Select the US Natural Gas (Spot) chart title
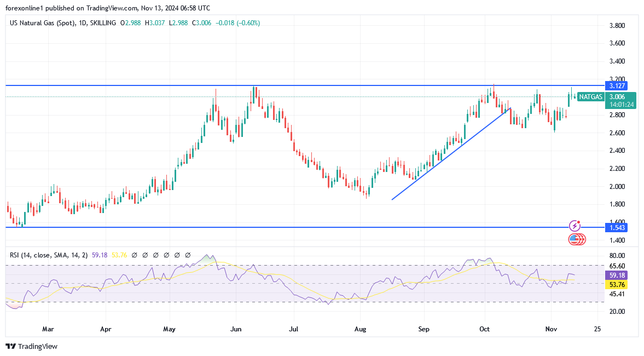Screen dimensions: 644x356 pos(42,23)
